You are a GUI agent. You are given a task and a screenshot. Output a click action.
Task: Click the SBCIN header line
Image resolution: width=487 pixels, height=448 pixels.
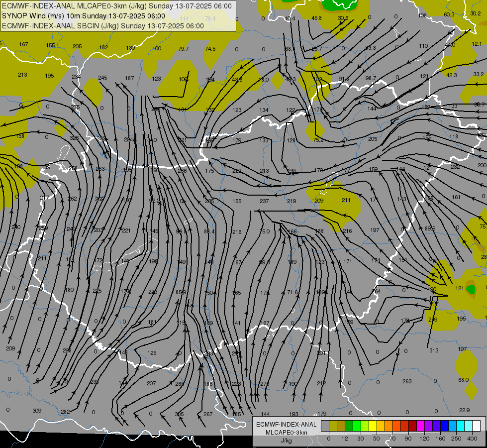(103, 26)
